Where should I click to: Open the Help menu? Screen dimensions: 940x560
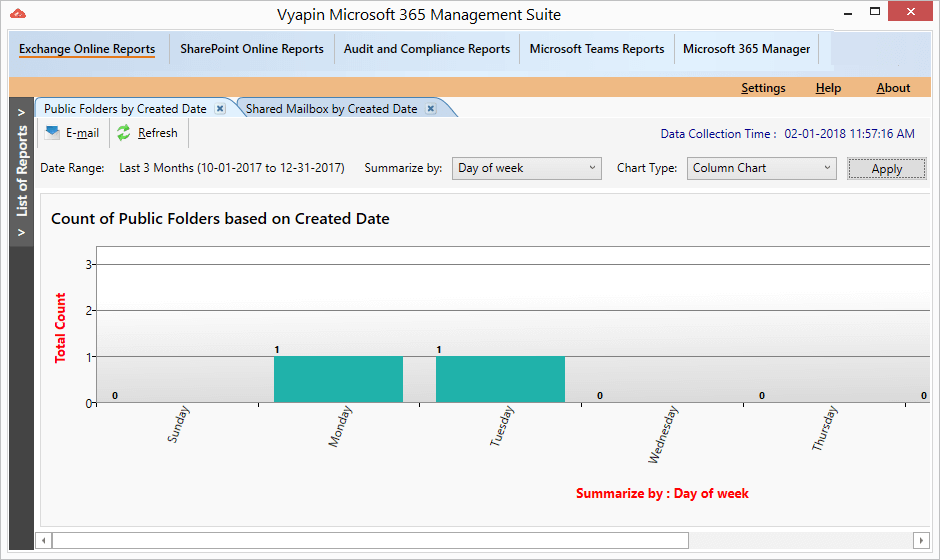point(828,88)
